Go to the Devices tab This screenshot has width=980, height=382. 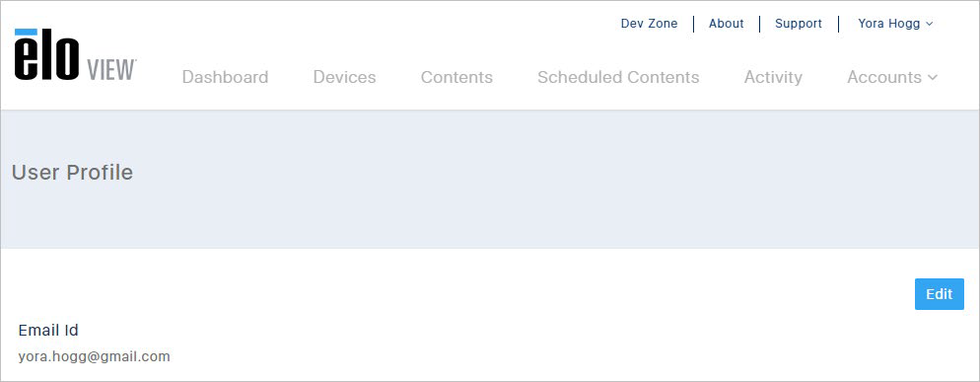(344, 77)
